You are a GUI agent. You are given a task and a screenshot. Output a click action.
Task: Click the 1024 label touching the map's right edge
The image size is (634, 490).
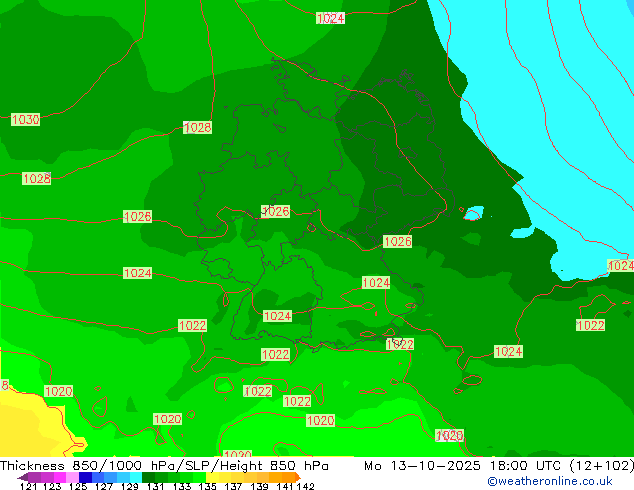(621, 266)
